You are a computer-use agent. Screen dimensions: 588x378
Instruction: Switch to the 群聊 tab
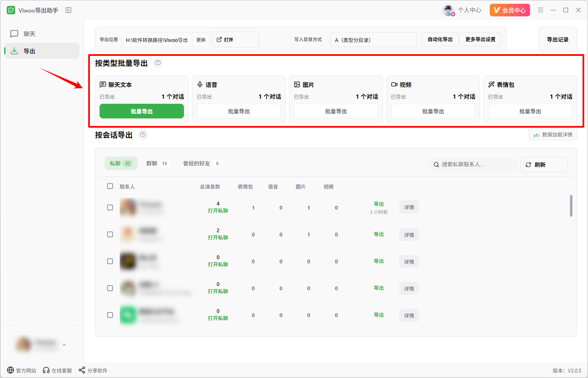pos(157,163)
